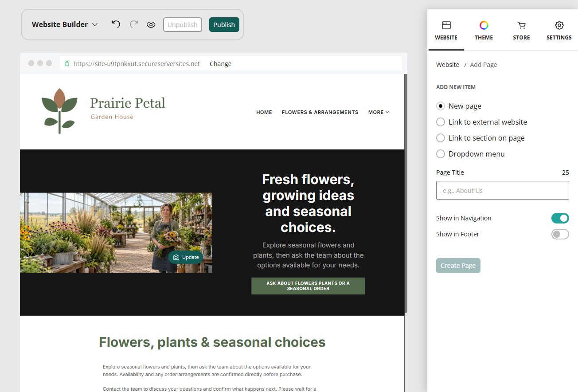Click the Garden House tagline text

[112, 117]
